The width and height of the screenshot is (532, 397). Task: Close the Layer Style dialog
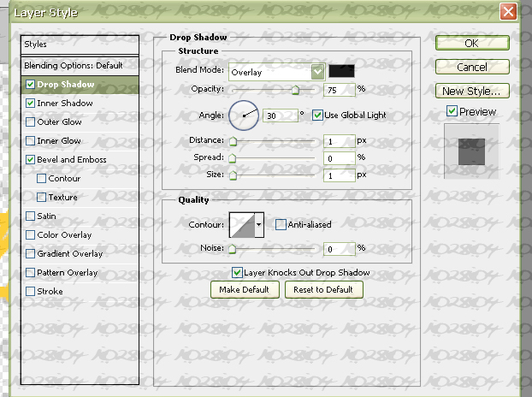pos(508,11)
